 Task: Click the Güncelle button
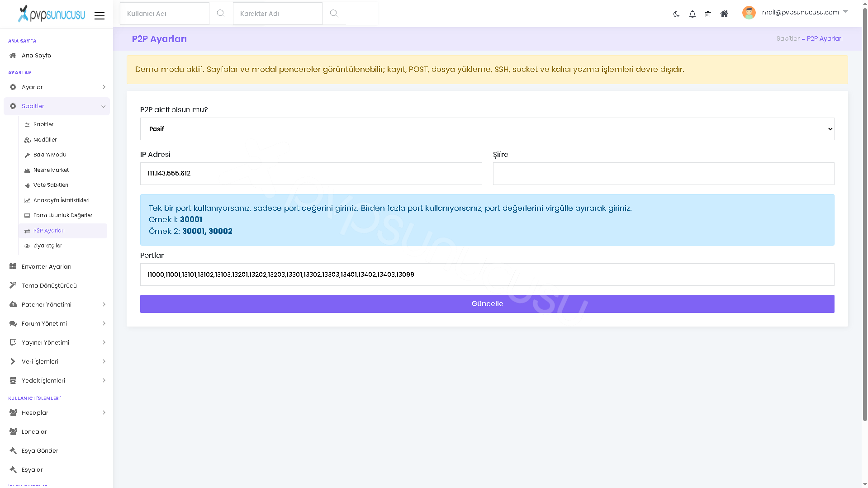(487, 304)
